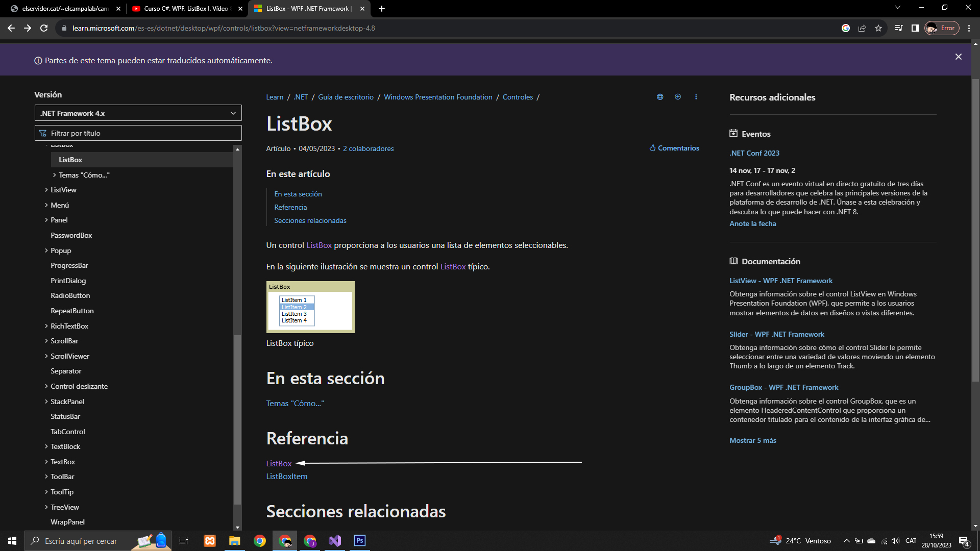Image resolution: width=980 pixels, height=551 pixels.
Task: Open the article's three-dot more actions menu
Action: [x=696, y=97]
